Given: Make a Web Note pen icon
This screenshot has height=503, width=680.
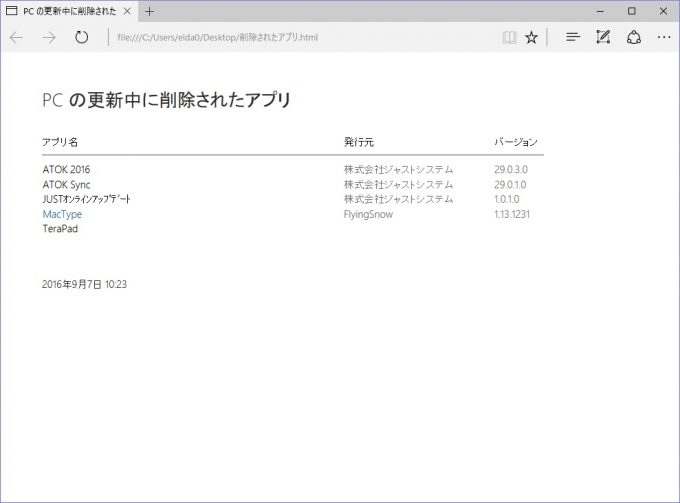Looking at the screenshot, I should (603, 37).
